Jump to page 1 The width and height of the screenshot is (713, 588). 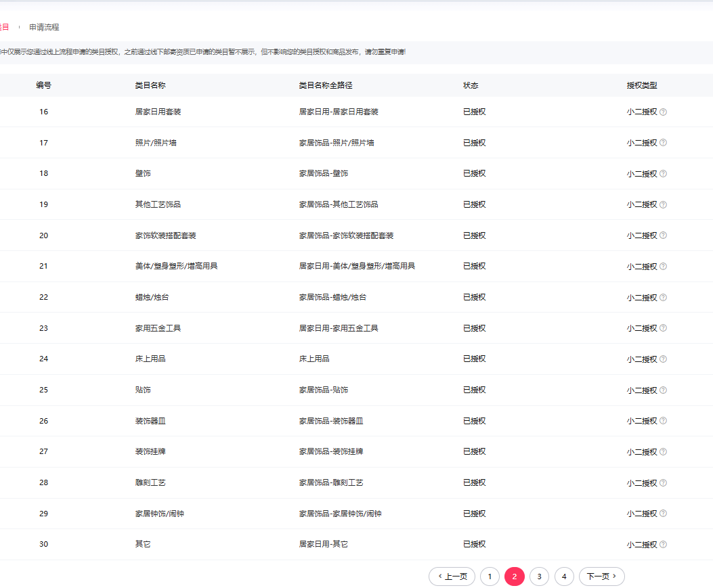click(x=490, y=576)
